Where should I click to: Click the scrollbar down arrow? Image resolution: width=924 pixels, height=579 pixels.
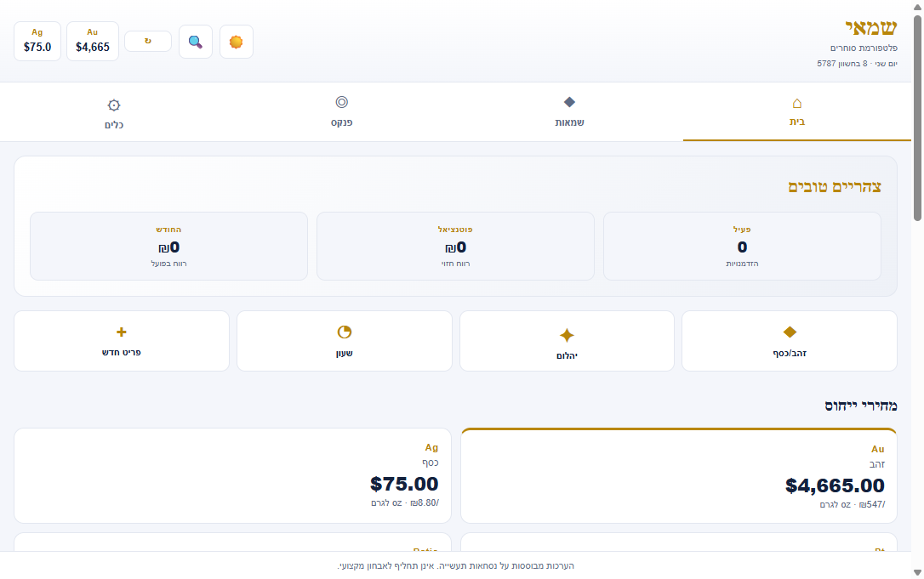point(917,572)
